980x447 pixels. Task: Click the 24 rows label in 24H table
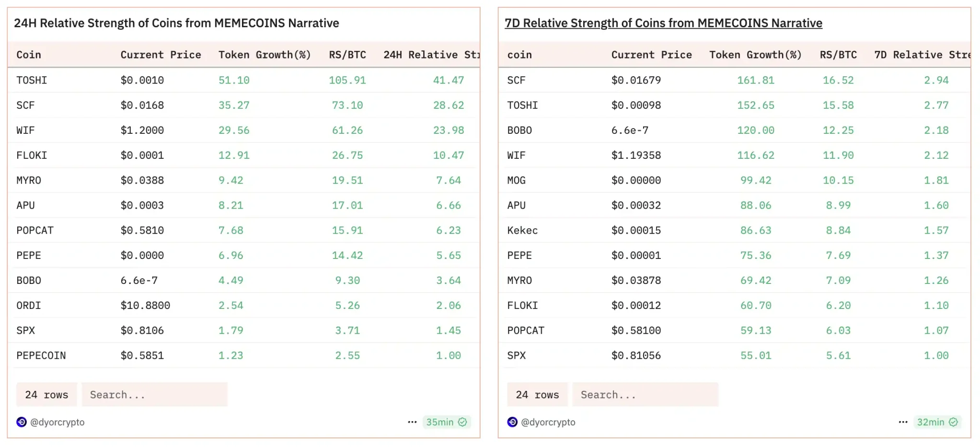[46, 395]
